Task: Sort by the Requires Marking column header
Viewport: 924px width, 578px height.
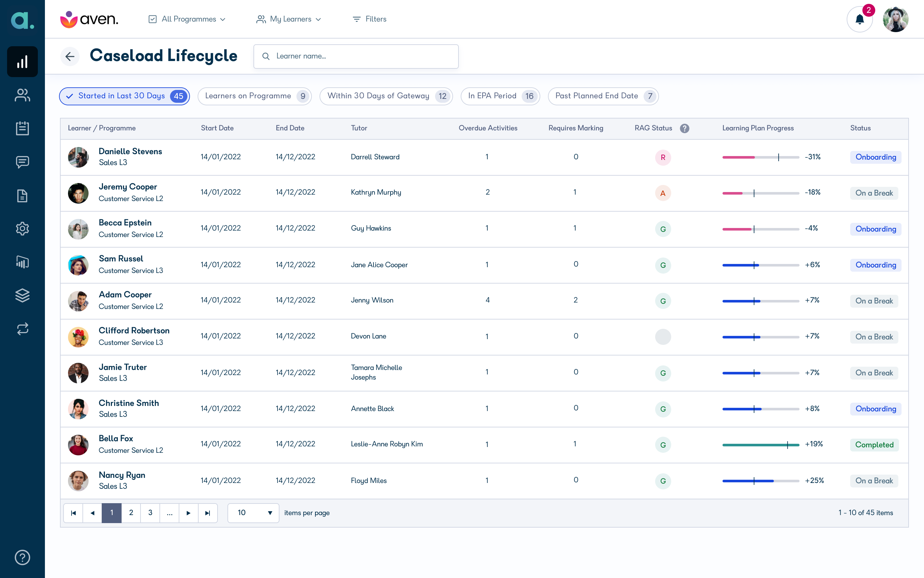Action: (x=575, y=128)
